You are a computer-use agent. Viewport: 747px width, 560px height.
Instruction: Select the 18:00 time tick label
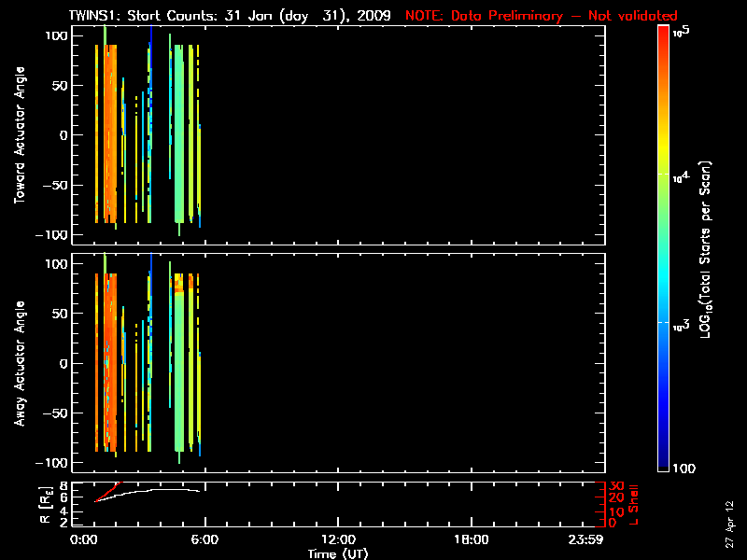[471, 540]
